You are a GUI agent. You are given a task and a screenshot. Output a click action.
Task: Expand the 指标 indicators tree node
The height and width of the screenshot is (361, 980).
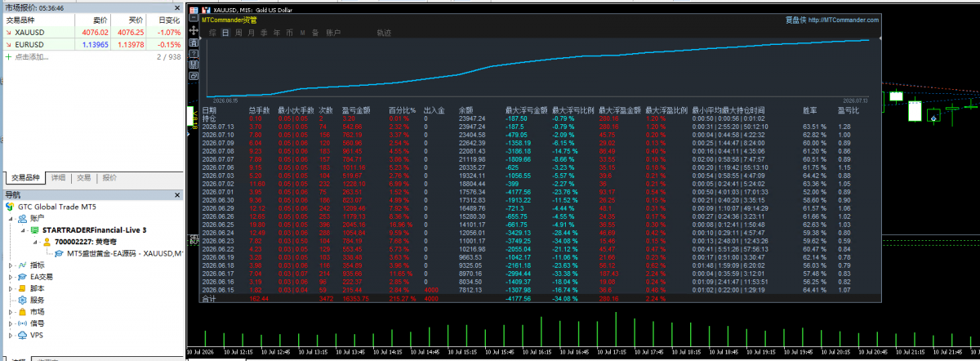(x=11, y=265)
